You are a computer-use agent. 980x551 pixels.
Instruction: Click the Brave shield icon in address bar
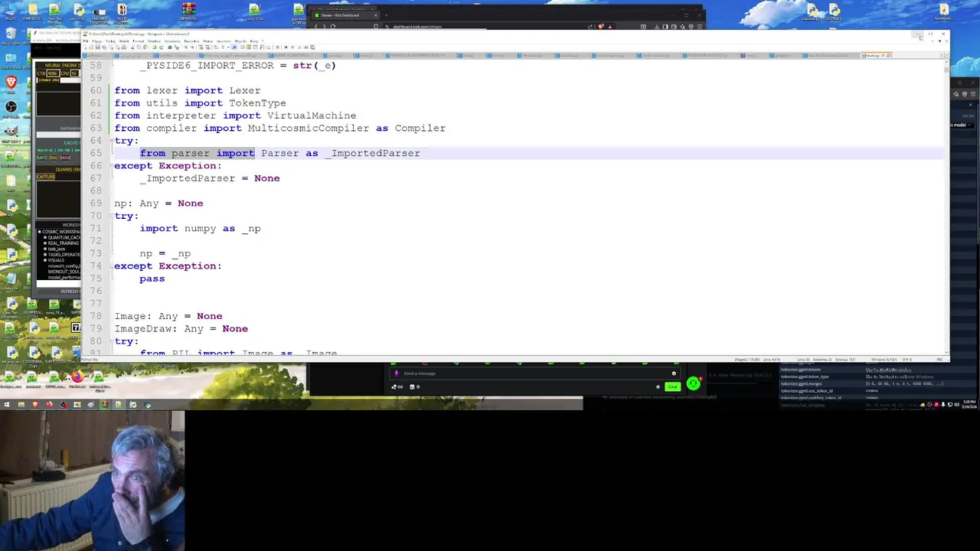click(x=601, y=27)
